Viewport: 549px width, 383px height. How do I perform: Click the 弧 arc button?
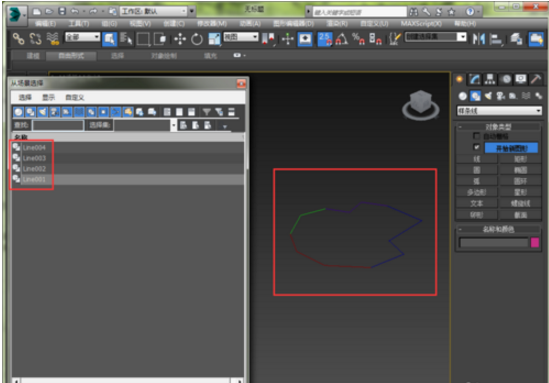coord(477,181)
